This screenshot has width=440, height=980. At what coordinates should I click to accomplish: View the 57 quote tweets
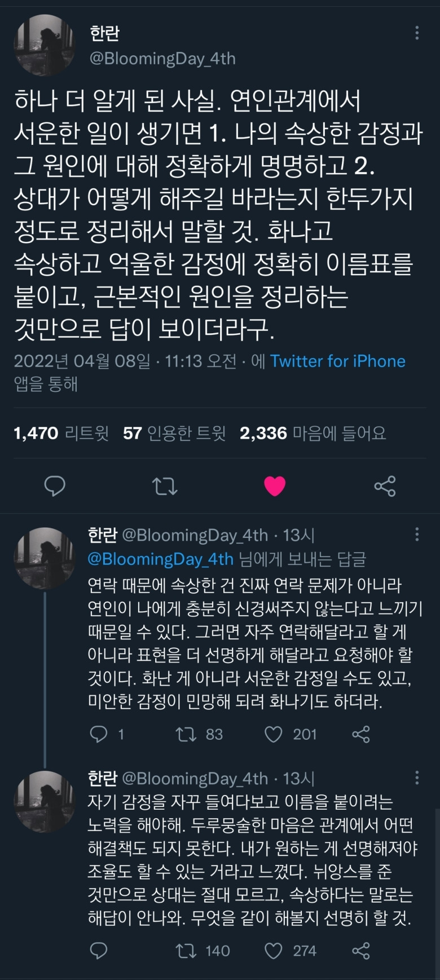coord(174,433)
